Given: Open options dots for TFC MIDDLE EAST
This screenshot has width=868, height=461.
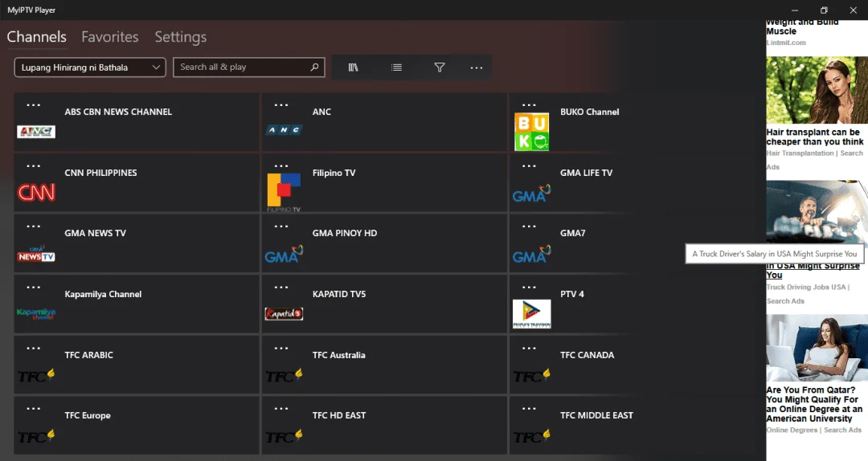Looking at the screenshot, I should pyautogui.click(x=529, y=409).
